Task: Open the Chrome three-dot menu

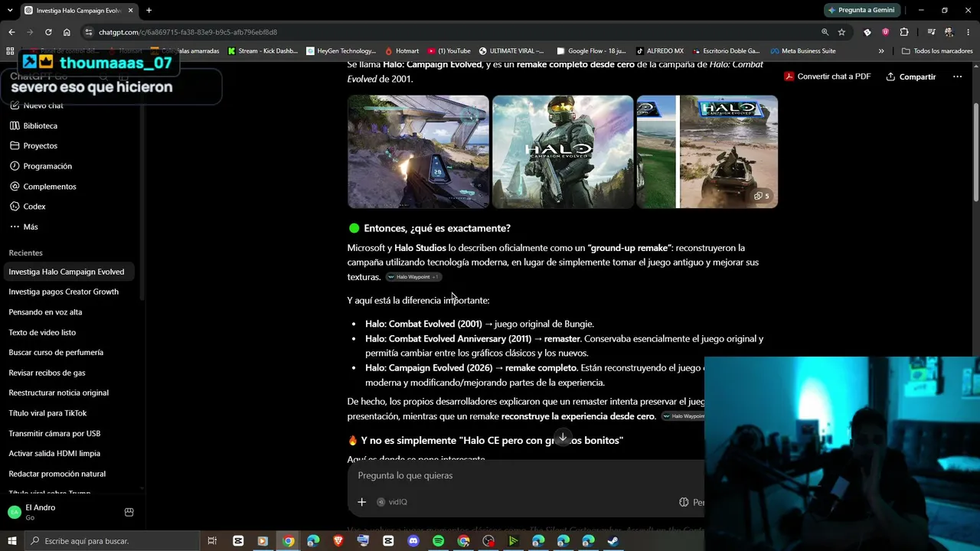Action: coord(968,32)
